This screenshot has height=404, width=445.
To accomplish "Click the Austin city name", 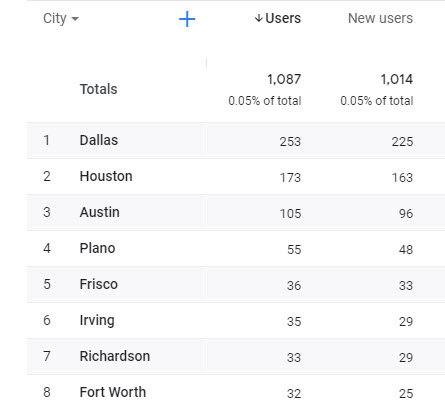I will 100,212.
